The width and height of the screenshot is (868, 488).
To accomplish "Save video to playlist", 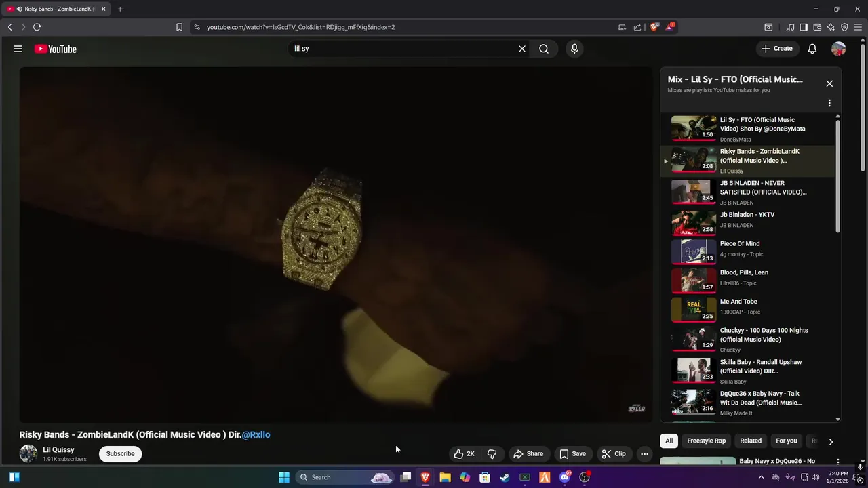I will (x=572, y=454).
